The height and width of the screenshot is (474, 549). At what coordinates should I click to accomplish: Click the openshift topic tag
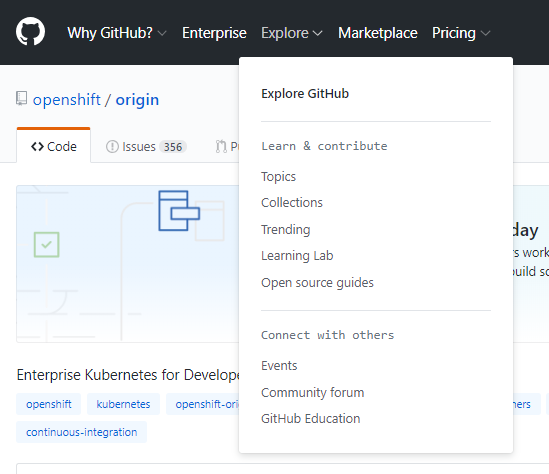pos(49,404)
